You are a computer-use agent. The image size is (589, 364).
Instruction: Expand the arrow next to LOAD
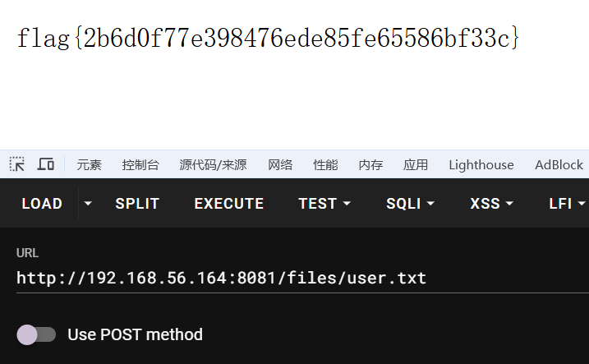coord(88,204)
